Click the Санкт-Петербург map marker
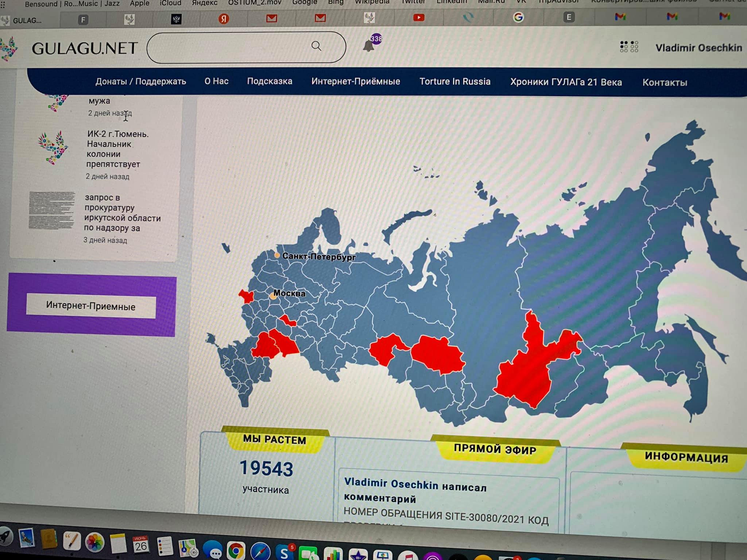The image size is (747, 560). (277, 255)
